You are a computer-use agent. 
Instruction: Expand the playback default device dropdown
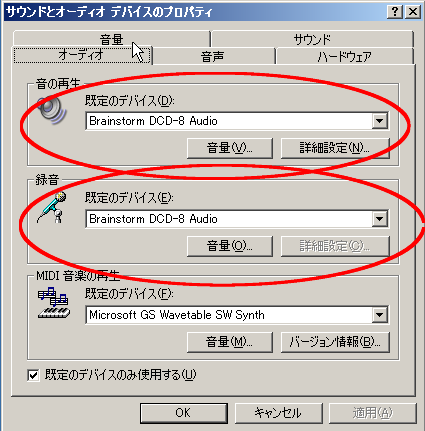pos(380,121)
